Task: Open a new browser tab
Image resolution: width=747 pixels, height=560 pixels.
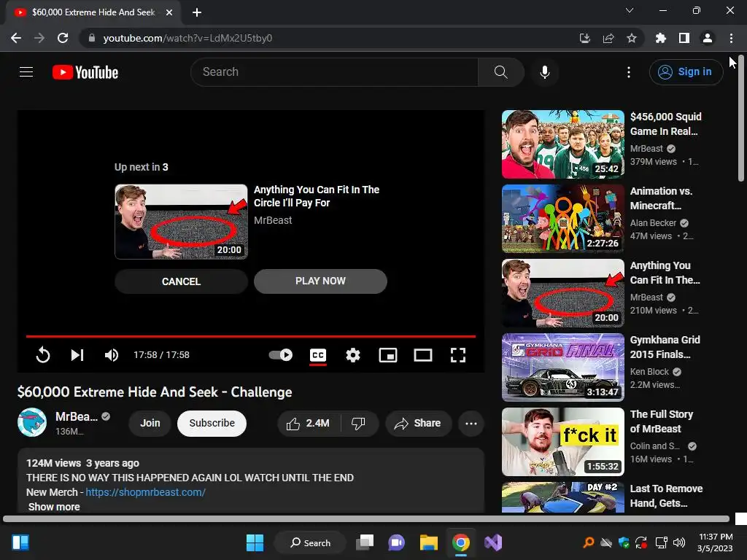Action: [x=197, y=12]
